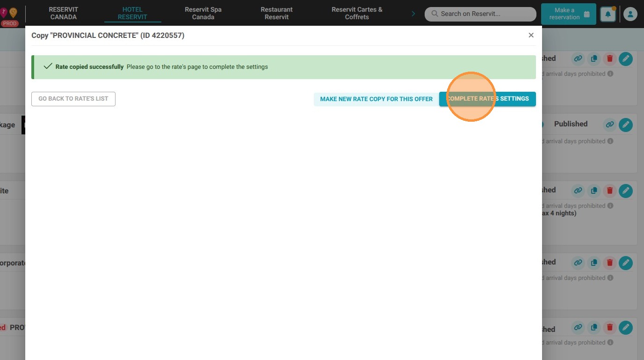Click the link icon in the 'orporate' rate row
Screen dimensions: 644x360
click(579, 263)
